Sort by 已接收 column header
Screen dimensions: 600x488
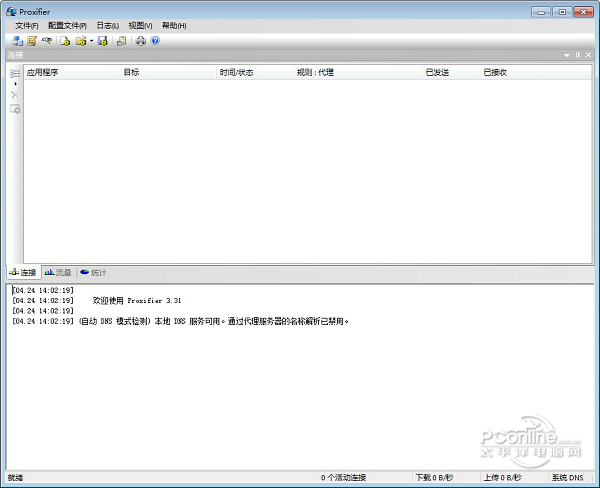pos(509,72)
